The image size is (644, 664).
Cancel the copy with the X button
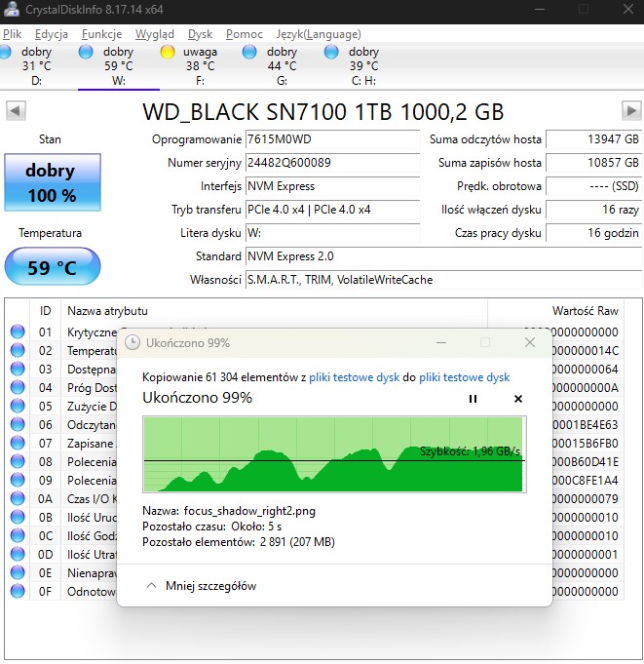click(x=517, y=399)
